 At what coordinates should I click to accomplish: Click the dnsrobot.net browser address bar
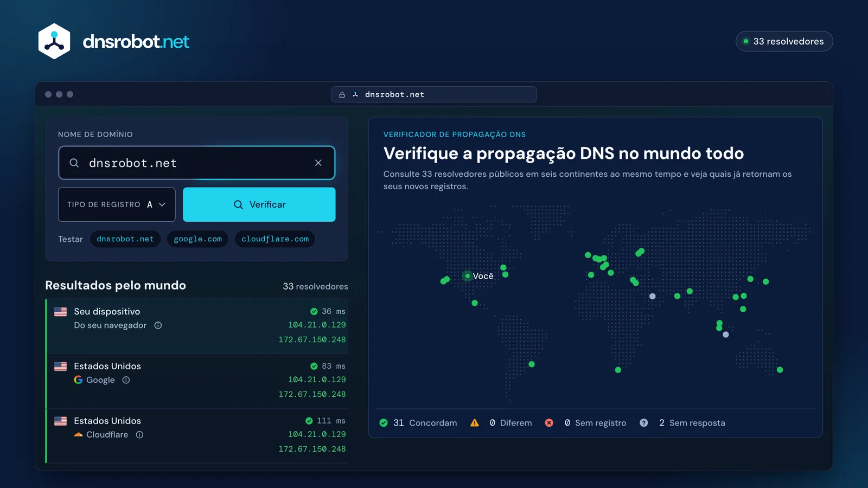[434, 94]
